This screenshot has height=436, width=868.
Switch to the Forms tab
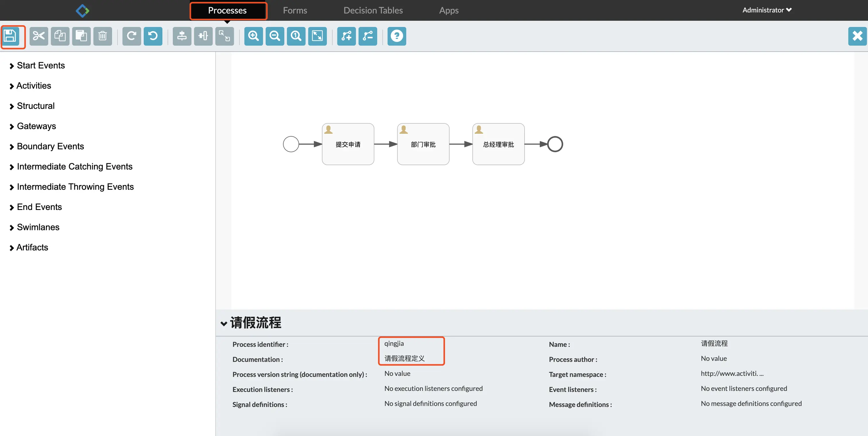[295, 10]
